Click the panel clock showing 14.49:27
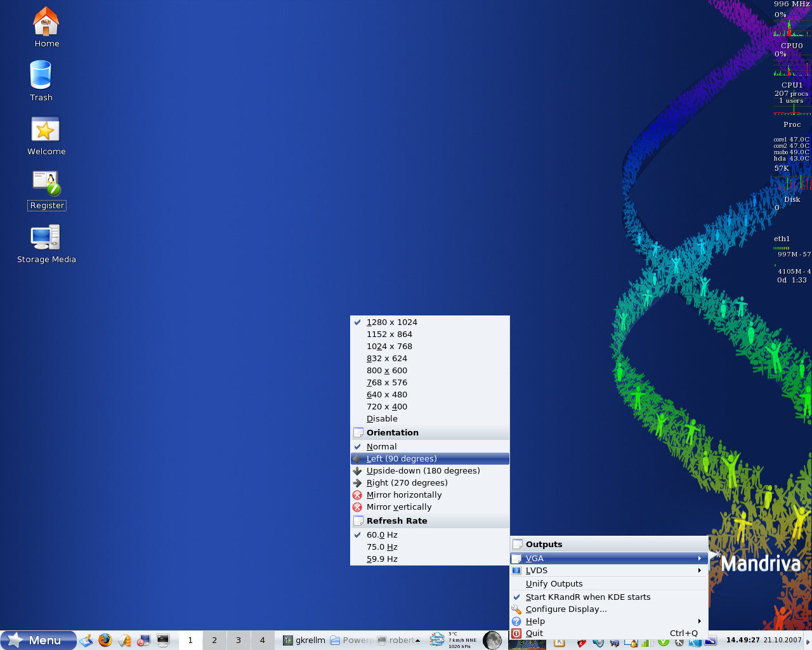Image resolution: width=812 pixels, height=650 pixels. [743, 640]
